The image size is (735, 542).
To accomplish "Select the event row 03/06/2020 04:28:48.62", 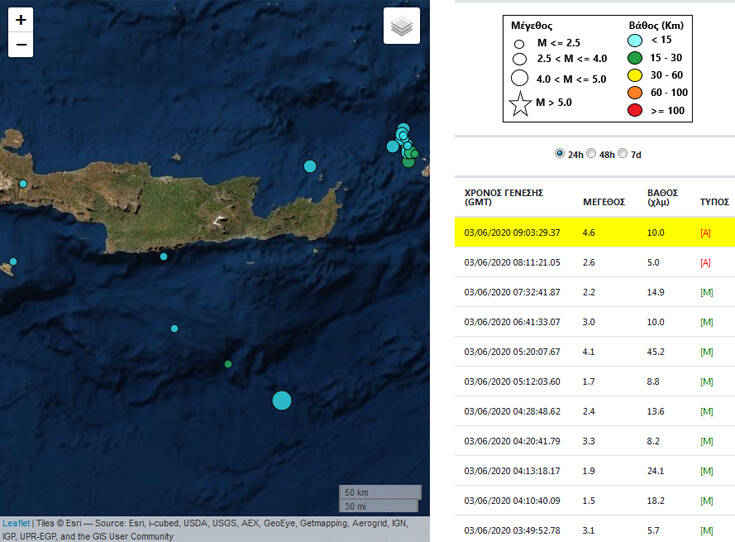I will [x=595, y=411].
